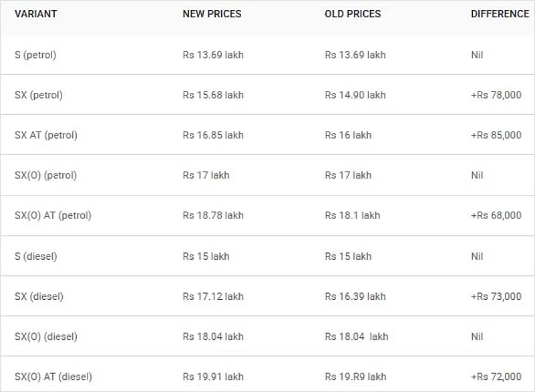Click the SX(O) (petrol) row label
Viewport: 535px width, 392px height.
45,175
